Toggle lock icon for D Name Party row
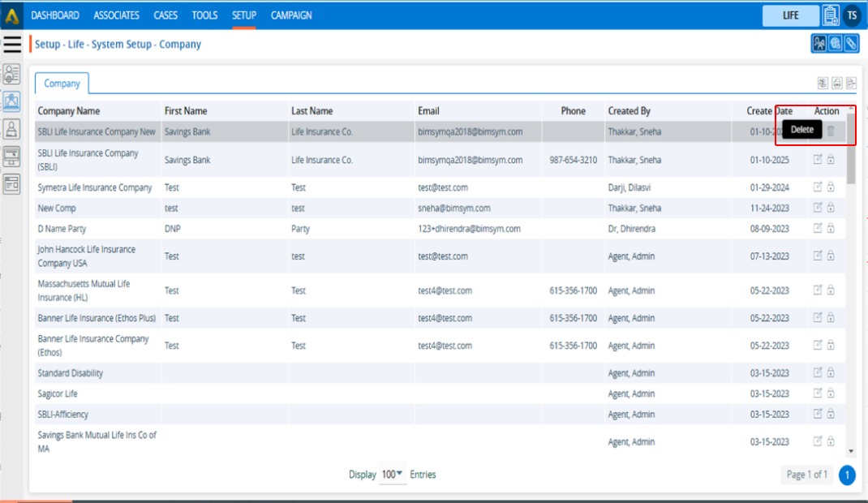The width and height of the screenshot is (868, 503). tap(831, 229)
